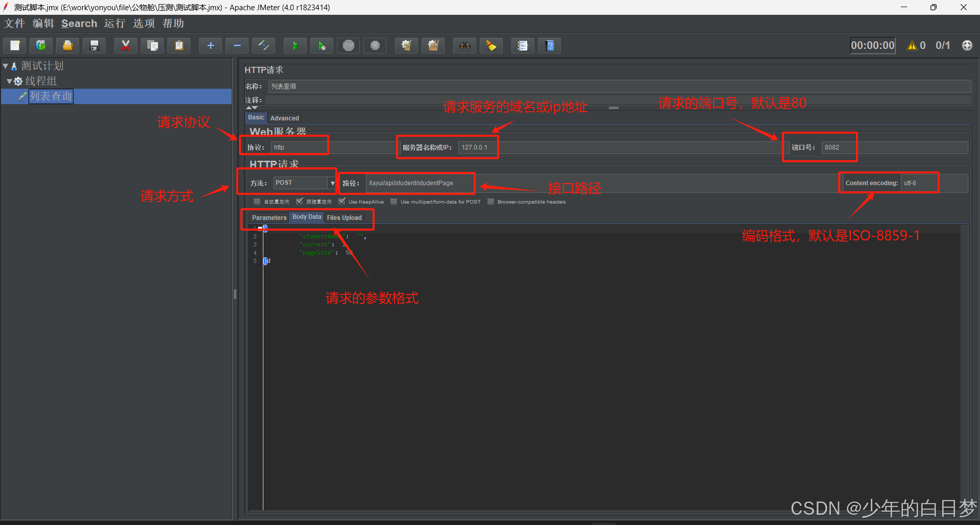Save the test plan with floppy icon
This screenshot has width=980, height=525.
point(94,45)
